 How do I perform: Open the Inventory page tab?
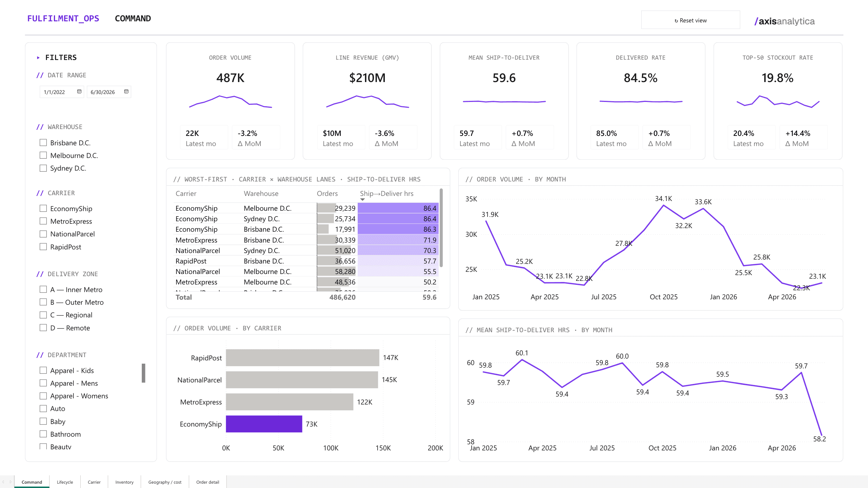[x=124, y=482]
